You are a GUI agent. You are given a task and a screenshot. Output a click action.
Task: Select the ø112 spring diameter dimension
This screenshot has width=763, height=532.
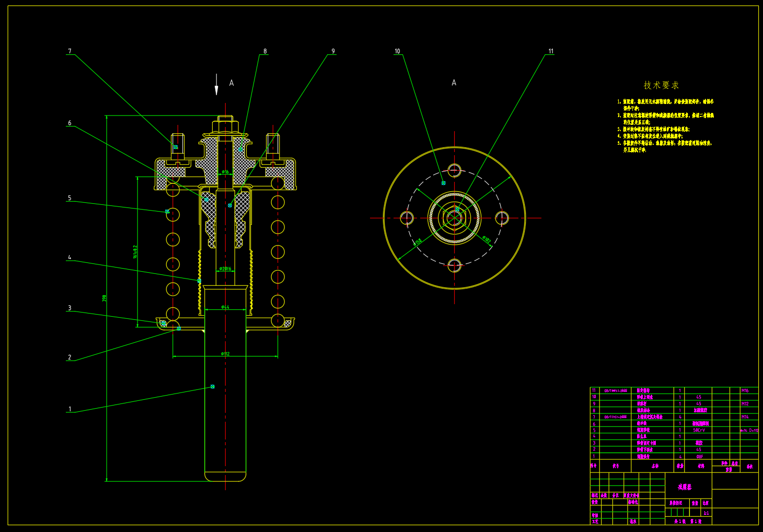tap(225, 354)
